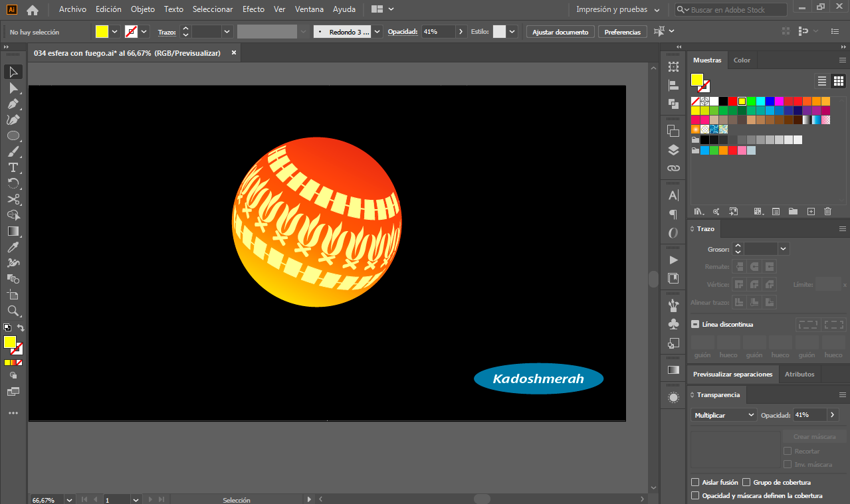
Task: Select the Direct Selection tool
Action: pyautogui.click(x=13, y=88)
